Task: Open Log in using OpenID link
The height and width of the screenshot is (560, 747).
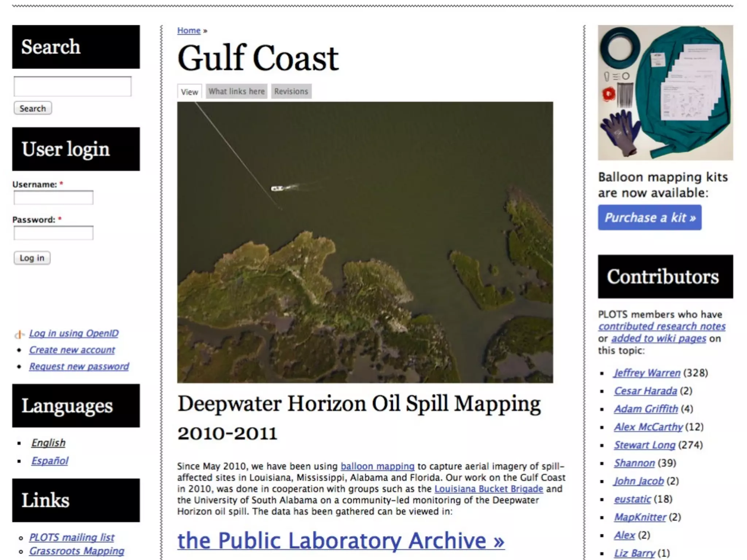Action: coord(74,333)
